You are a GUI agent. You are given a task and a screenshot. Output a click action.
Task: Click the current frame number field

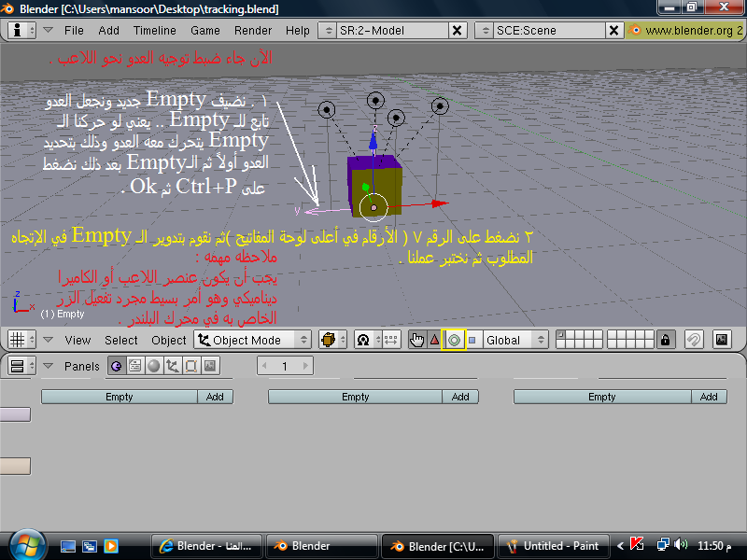pyautogui.click(x=285, y=366)
